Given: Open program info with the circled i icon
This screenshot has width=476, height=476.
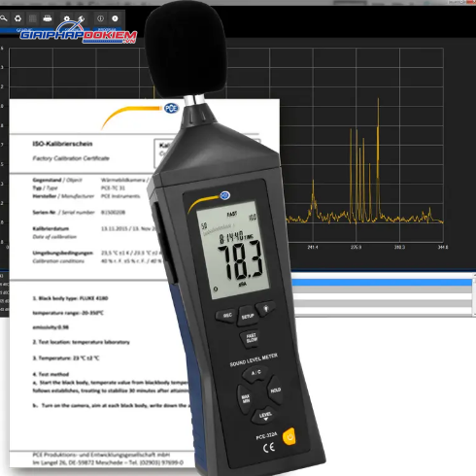Looking at the screenshot, I should coord(100,18).
